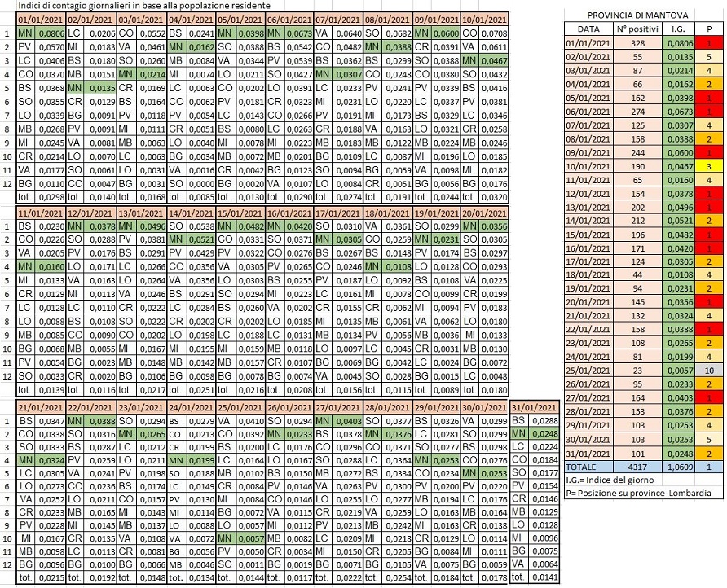Select the blue 'TOTALE' label cell
The height and width of the screenshot is (588, 727).
(x=588, y=467)
